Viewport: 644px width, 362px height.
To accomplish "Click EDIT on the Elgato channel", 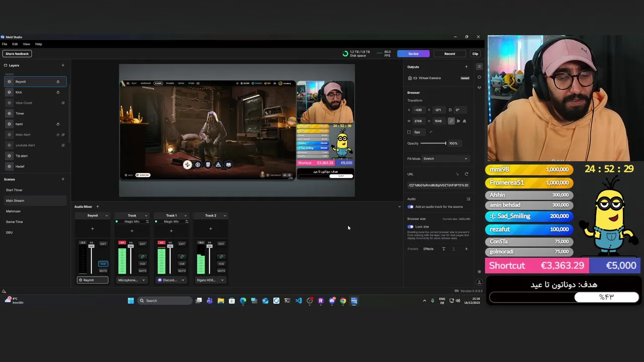I will [x=221, y=244].
